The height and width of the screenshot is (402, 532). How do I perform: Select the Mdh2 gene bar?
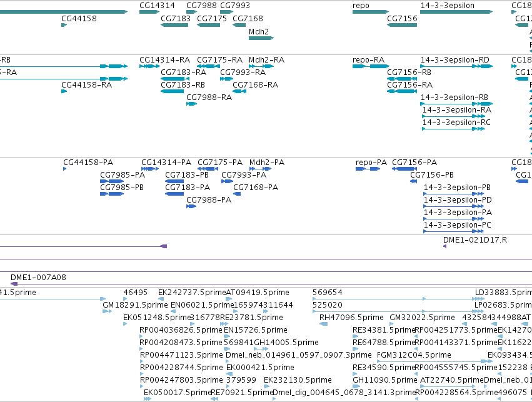(x=261, y=38)
